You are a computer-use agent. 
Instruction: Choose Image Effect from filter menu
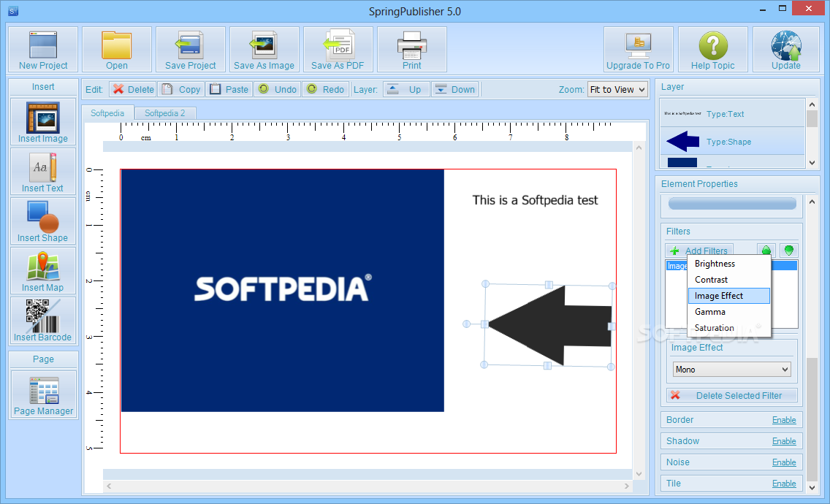coord(728,295)
